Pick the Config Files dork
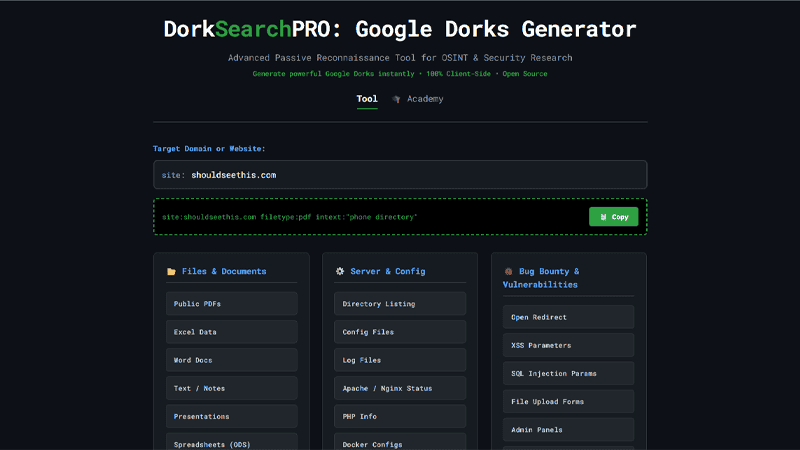Viewport: 800px width, 450px height. click(400, 332)
